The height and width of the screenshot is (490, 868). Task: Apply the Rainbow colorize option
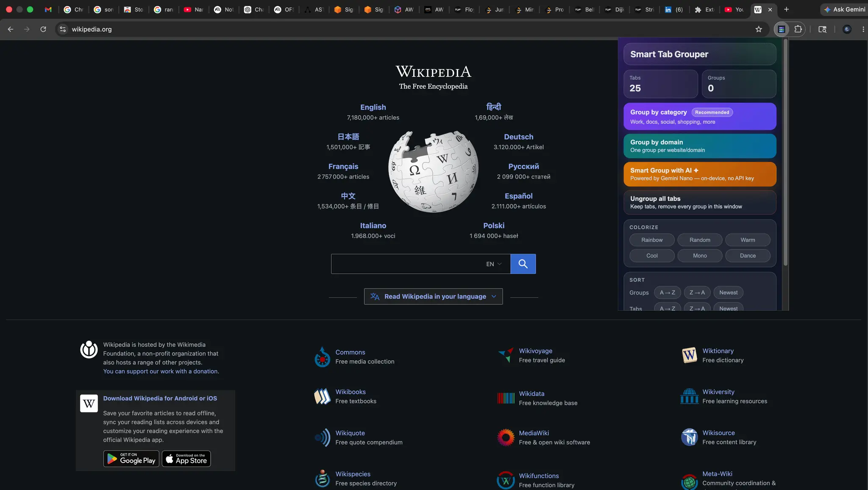652,240
